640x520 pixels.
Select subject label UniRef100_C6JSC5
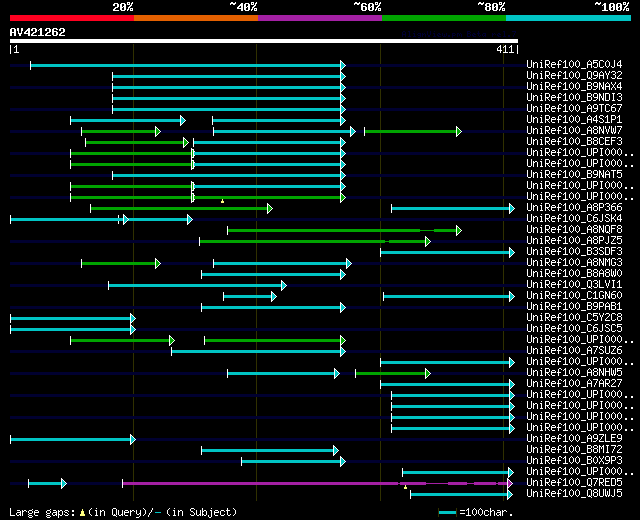(574, 329)
